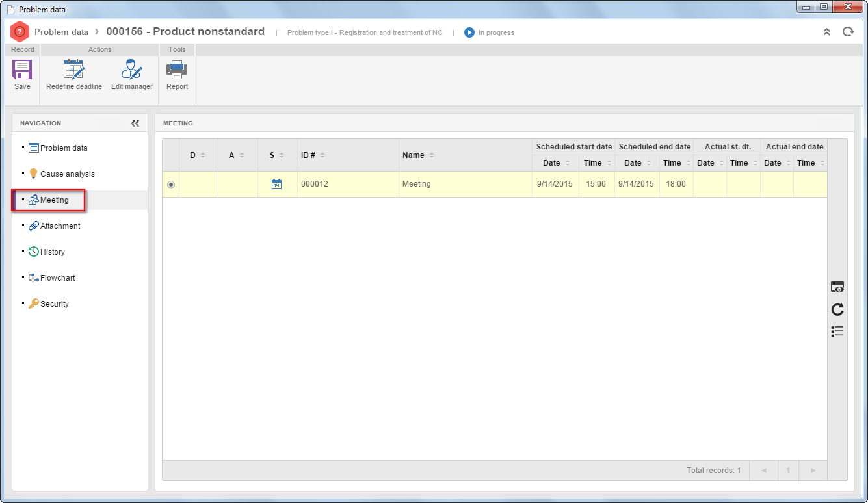
Task: Click the Edit manager icon
Action: 131,70
